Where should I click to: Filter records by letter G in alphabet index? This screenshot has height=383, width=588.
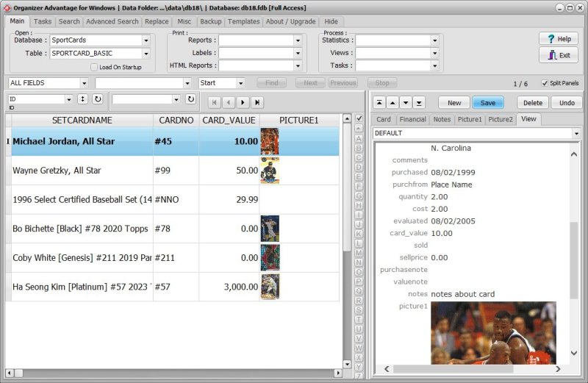tap(359, 196)
